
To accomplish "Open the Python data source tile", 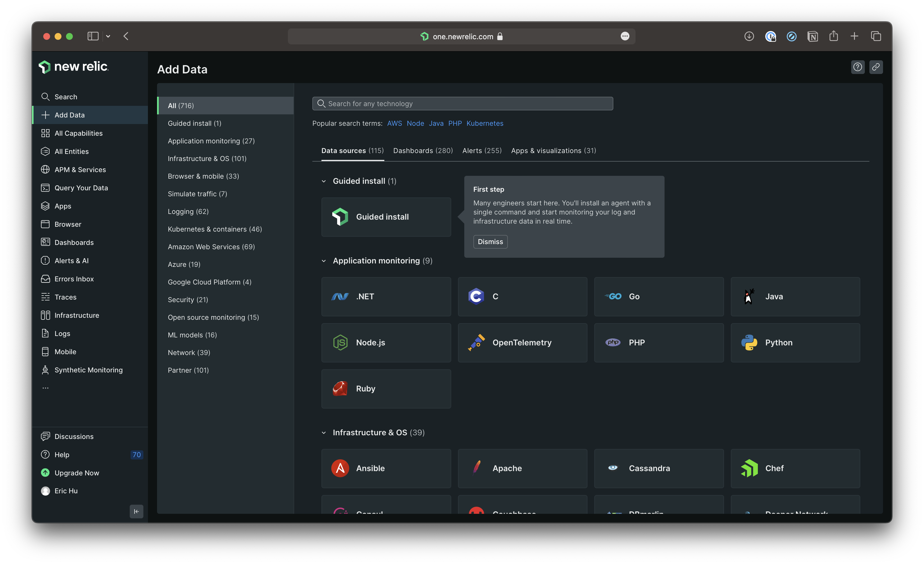I will click(795, 342).
